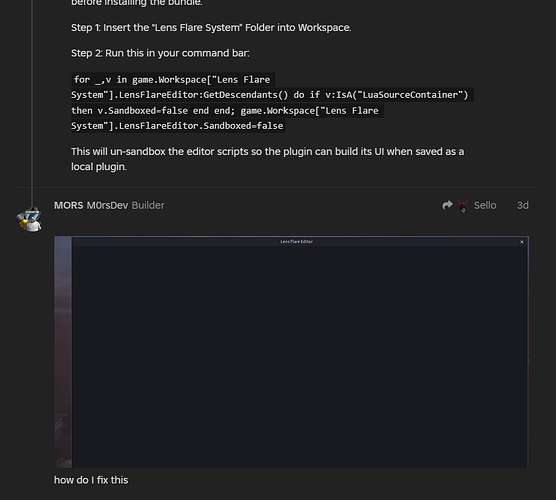Click the reply-to arrow icon beside Sello
Image resolution: width=556 pixels, height=500 pixels.
point(447,205)
